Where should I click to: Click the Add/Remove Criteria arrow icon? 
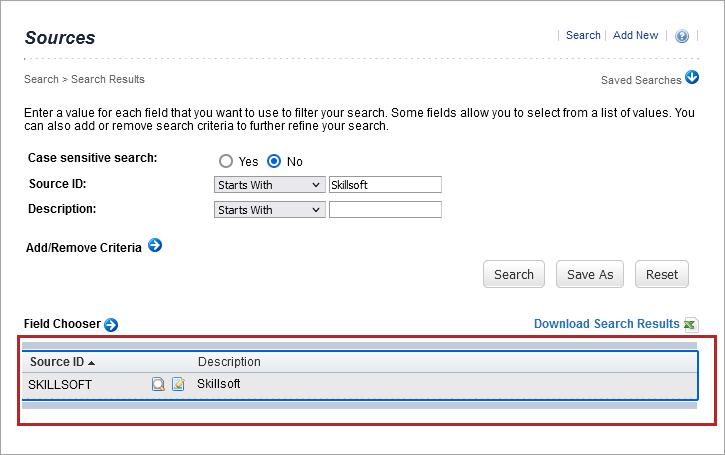point(155,245)
